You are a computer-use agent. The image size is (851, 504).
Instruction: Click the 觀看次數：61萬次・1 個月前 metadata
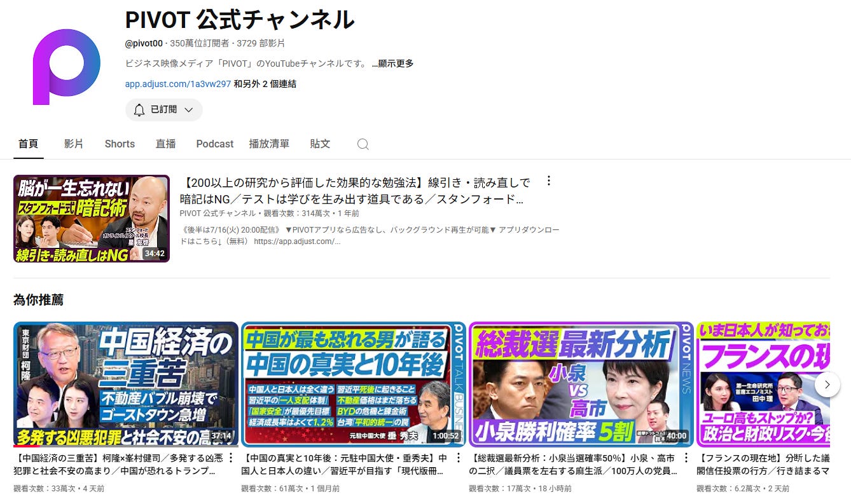tap(291, 489)
